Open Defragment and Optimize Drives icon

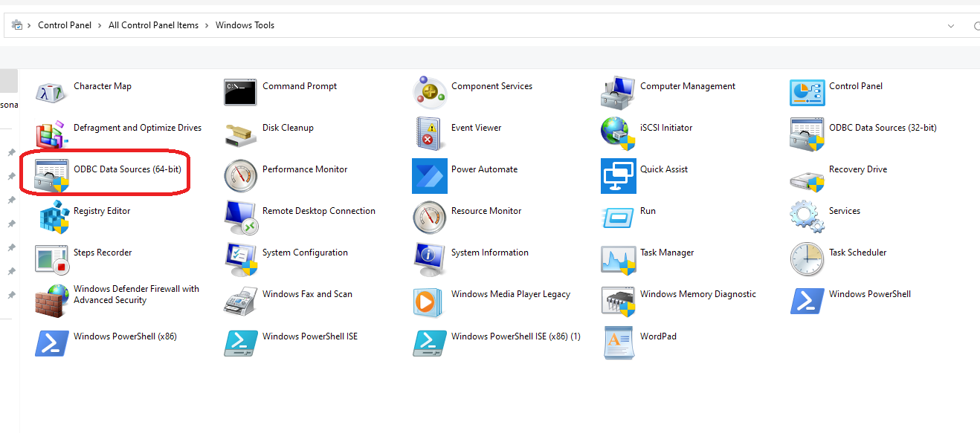click(x=52, y=134)
